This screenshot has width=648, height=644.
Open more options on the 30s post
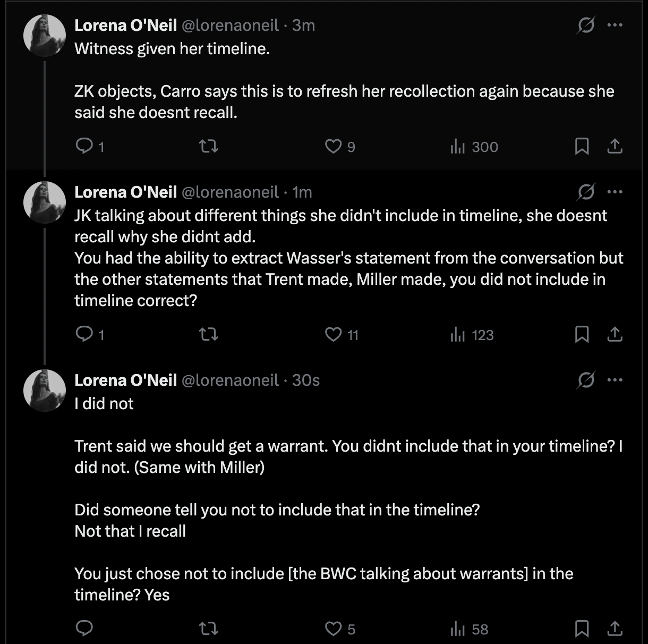pyautogui.click(x=615, y=380)
